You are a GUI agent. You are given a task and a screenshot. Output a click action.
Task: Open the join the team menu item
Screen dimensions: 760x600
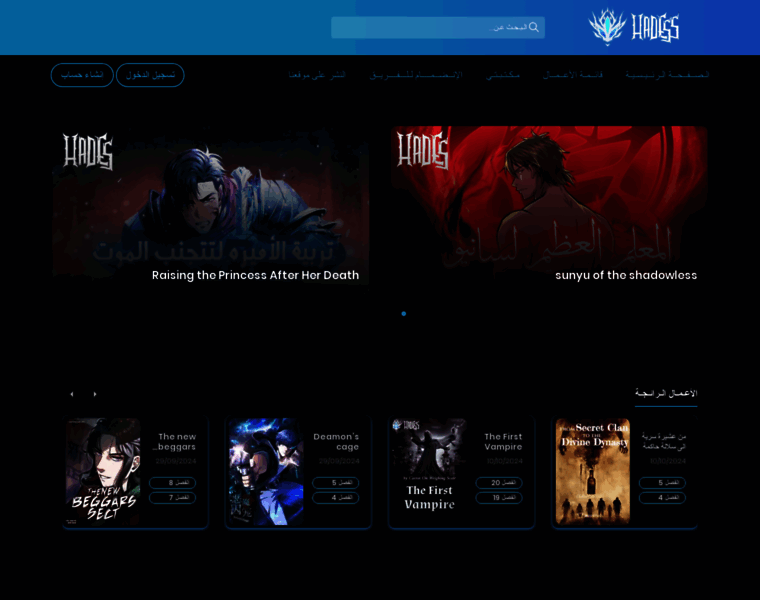pyautogui.click(x=416, y=75)
